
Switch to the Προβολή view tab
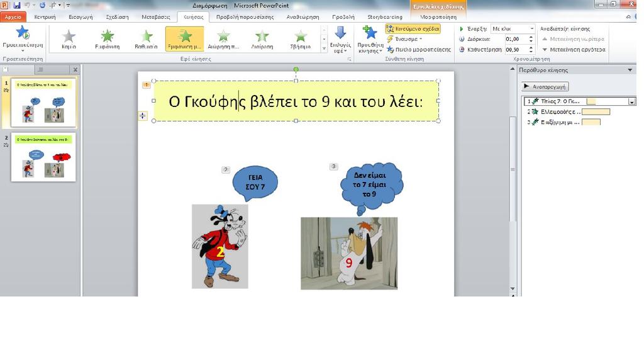(343, 17)
